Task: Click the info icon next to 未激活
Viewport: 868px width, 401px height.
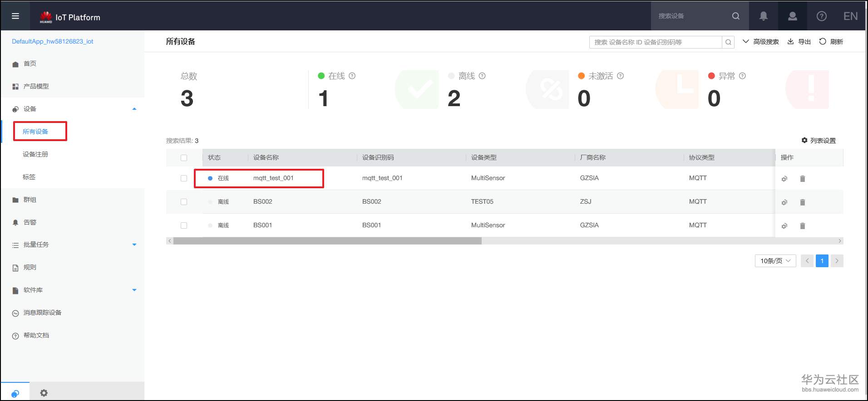Action: point(620,76)
